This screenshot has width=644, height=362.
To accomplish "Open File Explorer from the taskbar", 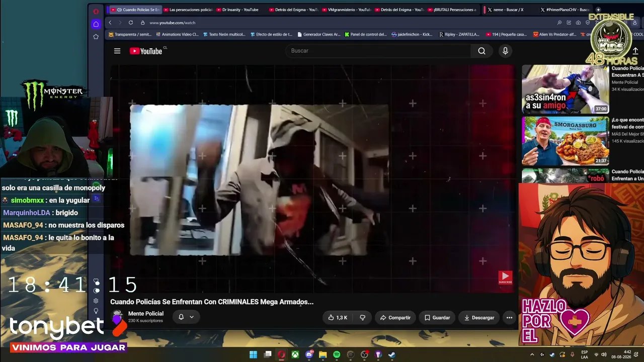I will [x=323, y=354].
